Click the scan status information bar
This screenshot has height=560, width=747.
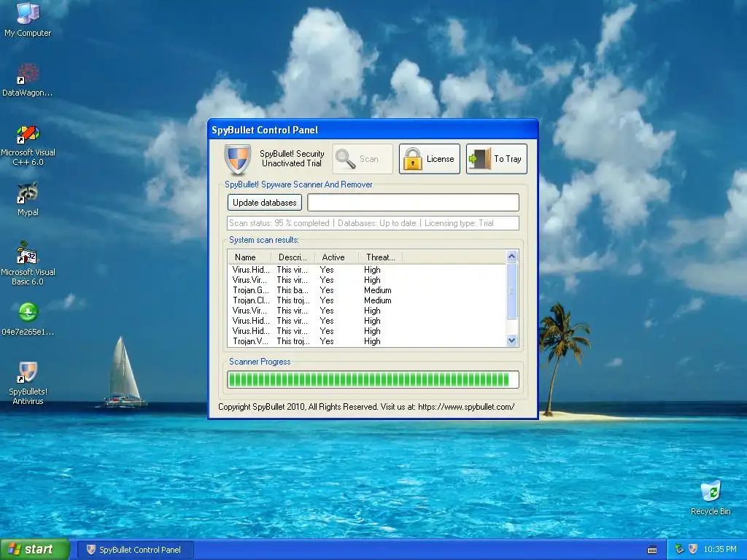373,223
